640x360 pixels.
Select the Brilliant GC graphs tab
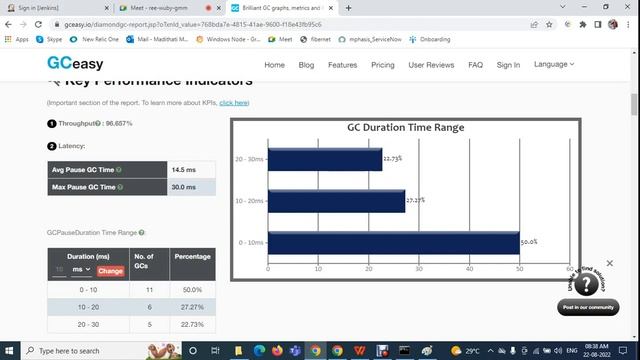click(282, 8)
